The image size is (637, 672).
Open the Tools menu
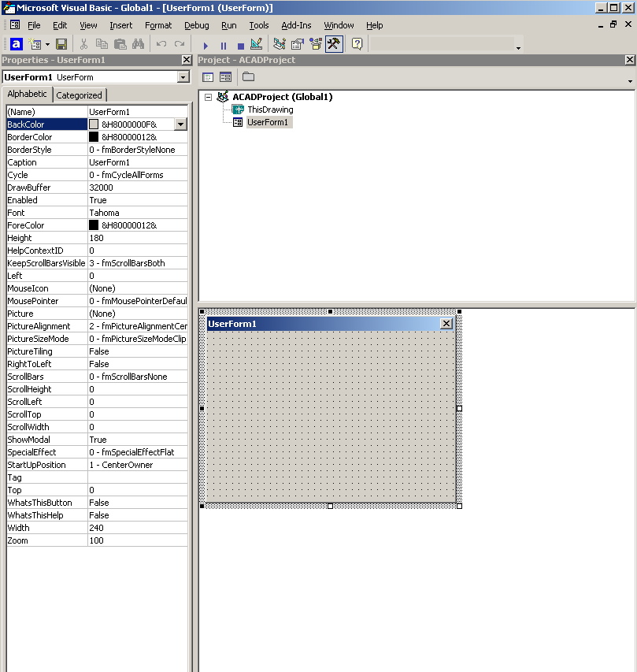click(x=259, y=25)
